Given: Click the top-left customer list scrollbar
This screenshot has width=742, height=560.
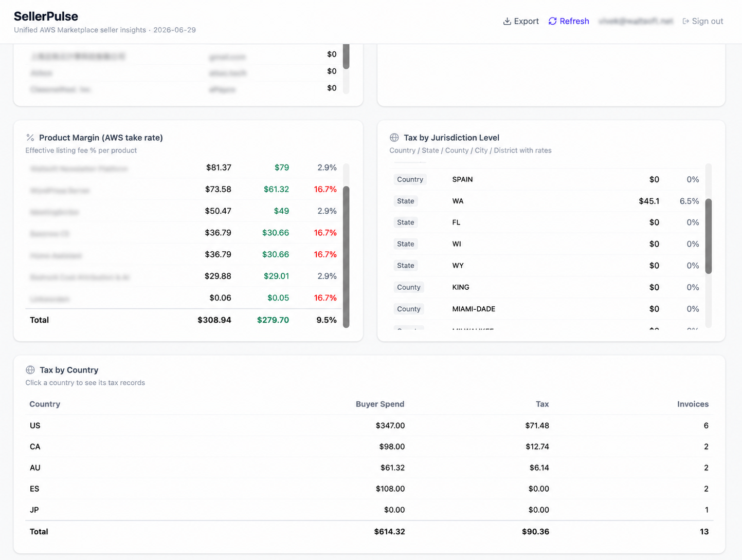Looking at the screenshot, I should click(x=346, y=56).
